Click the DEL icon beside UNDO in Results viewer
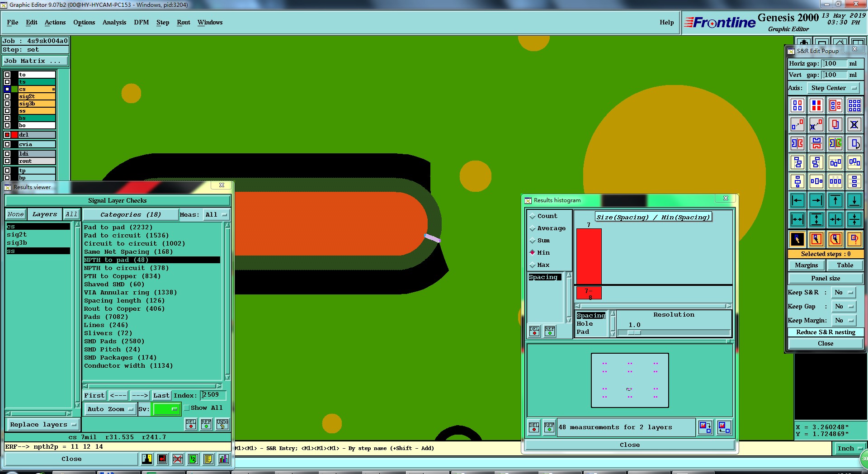Image resolution: width=868 pixels, height=474 pixels. click(191, 424)
